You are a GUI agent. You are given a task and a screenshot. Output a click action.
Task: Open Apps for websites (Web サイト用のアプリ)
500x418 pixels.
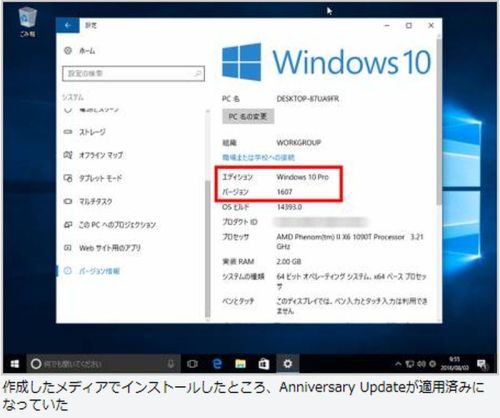pyautogui.click(x=110, y=248)
